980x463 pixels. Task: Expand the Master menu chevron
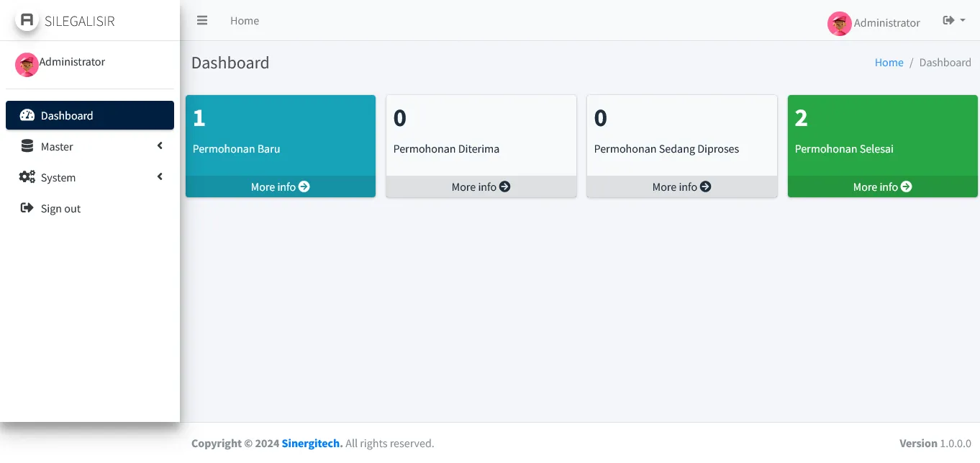pyautogui.click(x=160, y=146)
